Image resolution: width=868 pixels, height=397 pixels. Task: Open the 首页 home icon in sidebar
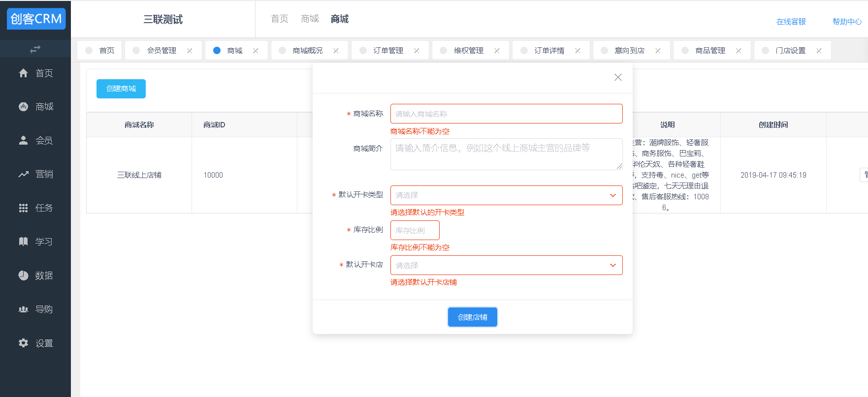click(23, 73)
